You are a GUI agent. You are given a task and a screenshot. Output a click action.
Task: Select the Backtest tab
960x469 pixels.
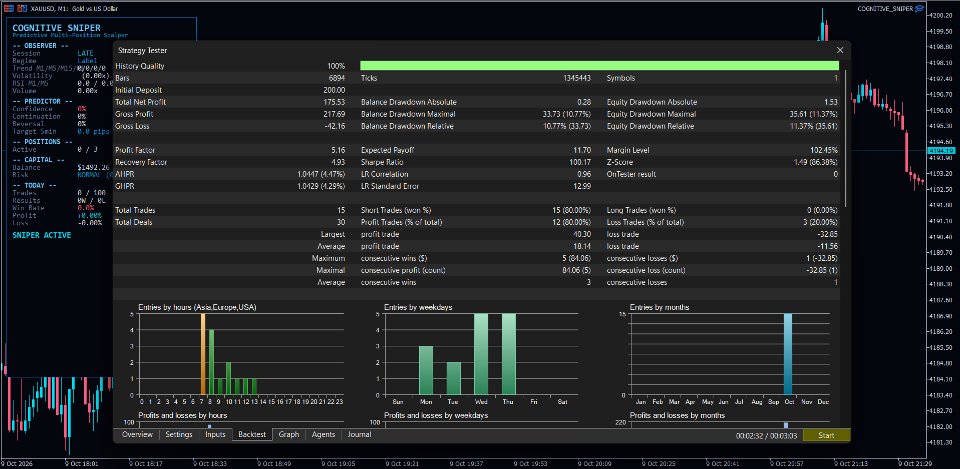pyautogui.click(x=252, y=434)
